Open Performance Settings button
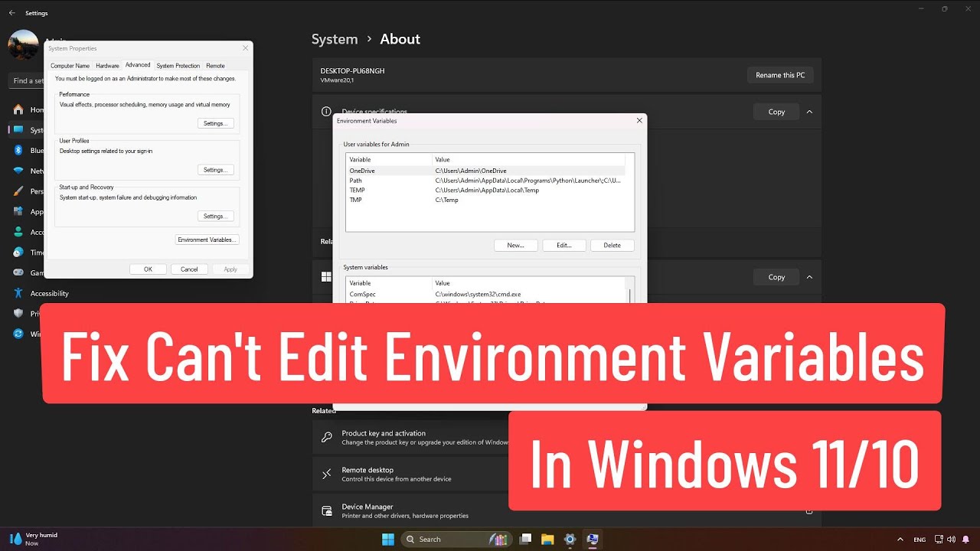Viewport: 980px width, 551px height. pyautogui.click(x=215, y=123)
